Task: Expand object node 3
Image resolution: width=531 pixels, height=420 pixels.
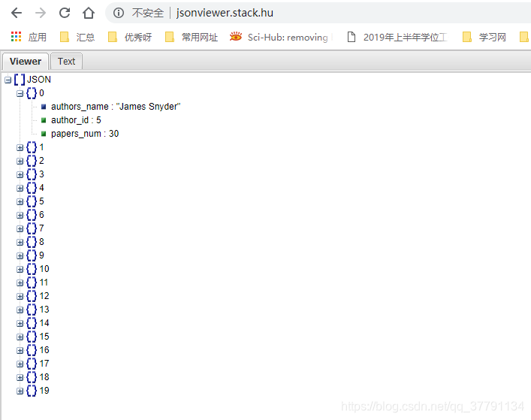Action: coord(20,175)
